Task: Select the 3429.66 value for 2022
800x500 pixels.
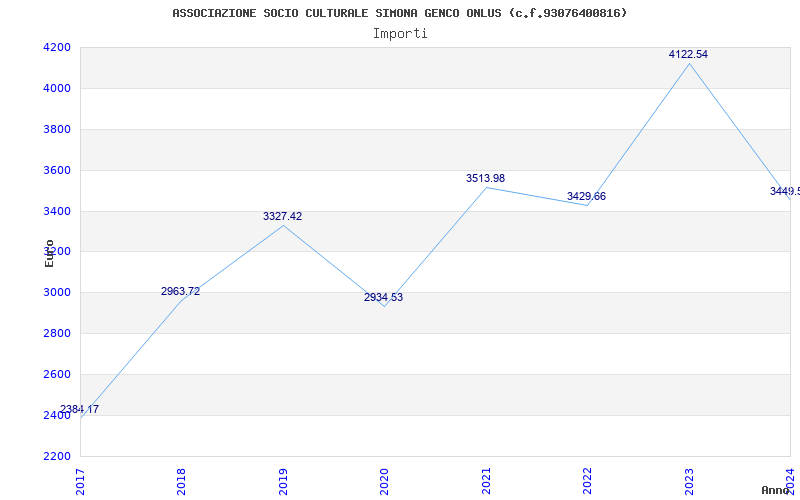Action: [586, 196]
